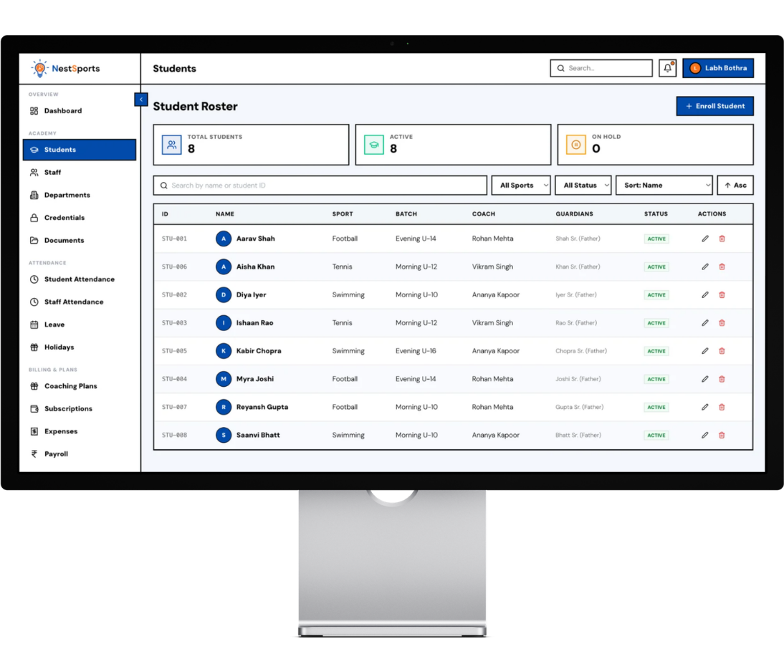Click the Total Students people icon
The height and width of the screenshot is (672, 784).
(x=171, y=145)
